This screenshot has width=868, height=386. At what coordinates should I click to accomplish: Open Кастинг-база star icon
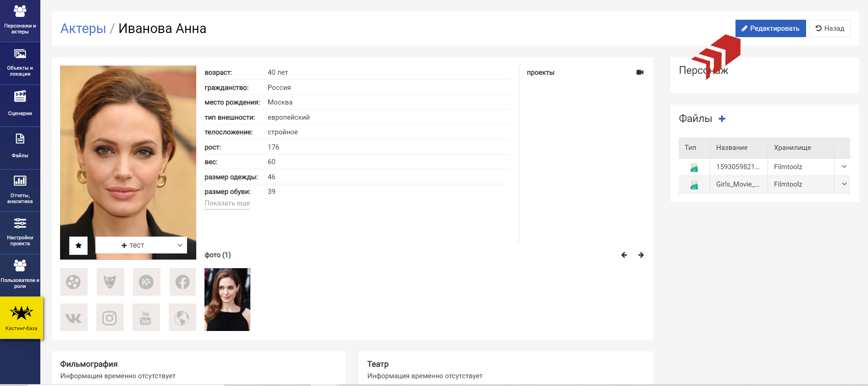(x=21, y=313)
